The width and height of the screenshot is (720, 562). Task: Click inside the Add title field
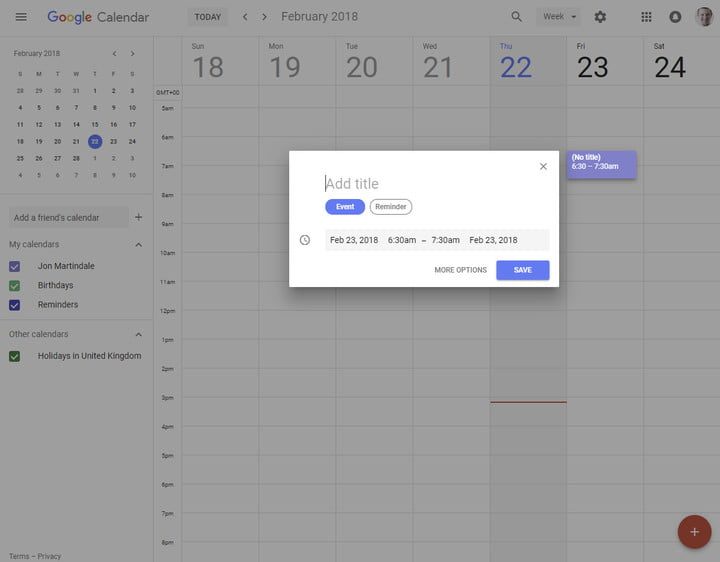tap(430, 184)
